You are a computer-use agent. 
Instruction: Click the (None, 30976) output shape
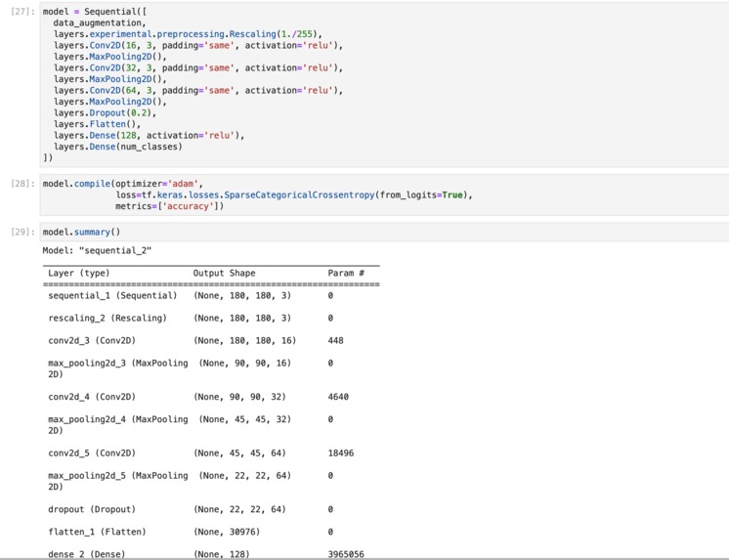point(227,532)
